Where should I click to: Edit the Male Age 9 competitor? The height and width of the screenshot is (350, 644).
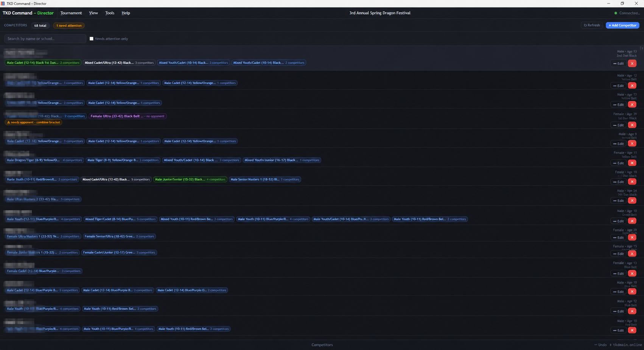[x=618, y=144]
